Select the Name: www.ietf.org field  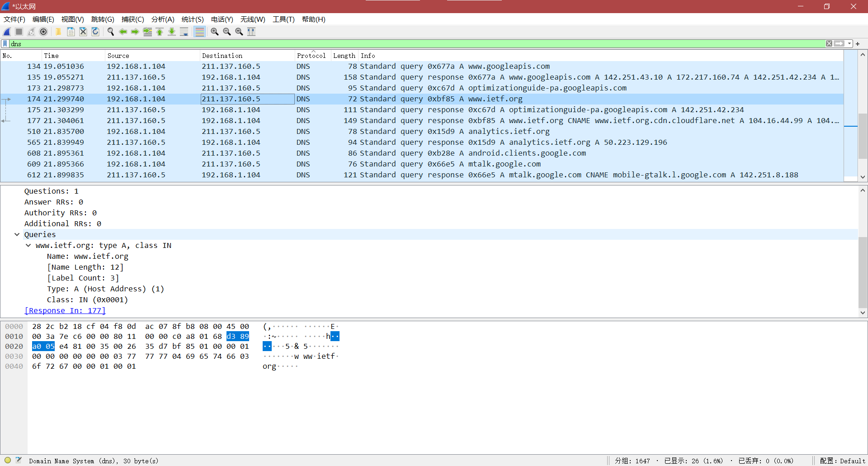88,256
